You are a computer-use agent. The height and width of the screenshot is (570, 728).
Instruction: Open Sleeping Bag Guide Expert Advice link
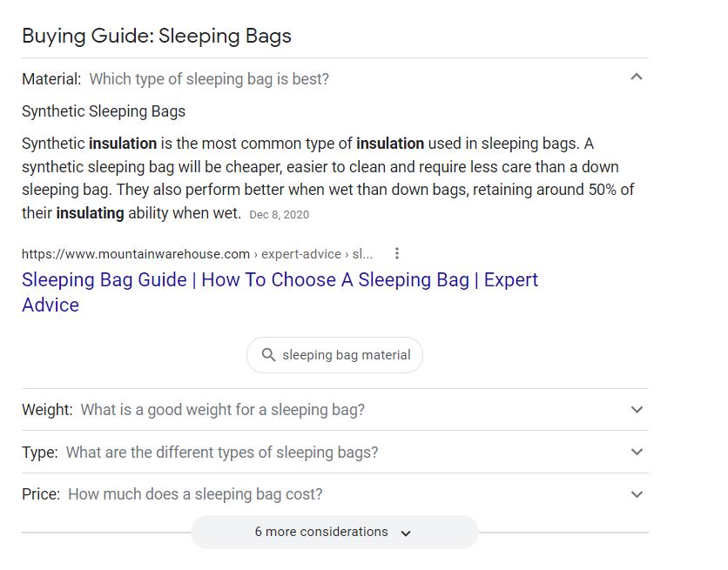pos(280,292)
